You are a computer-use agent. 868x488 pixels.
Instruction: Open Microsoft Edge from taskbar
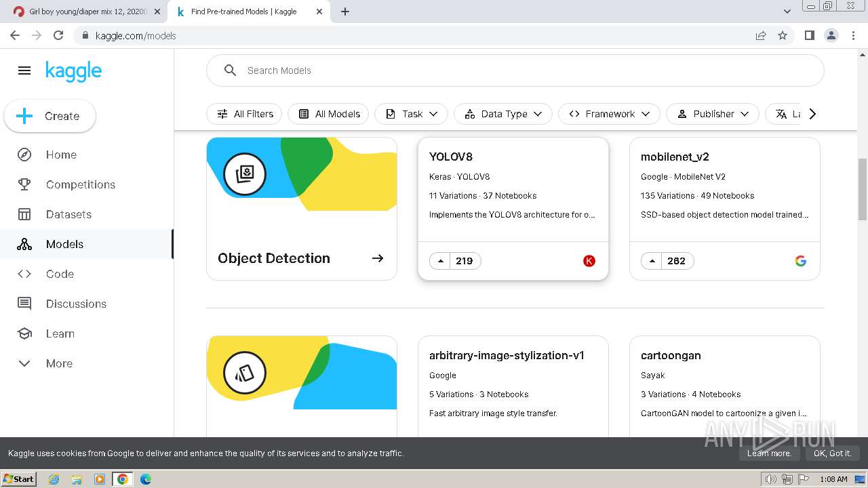click(146, 479)
